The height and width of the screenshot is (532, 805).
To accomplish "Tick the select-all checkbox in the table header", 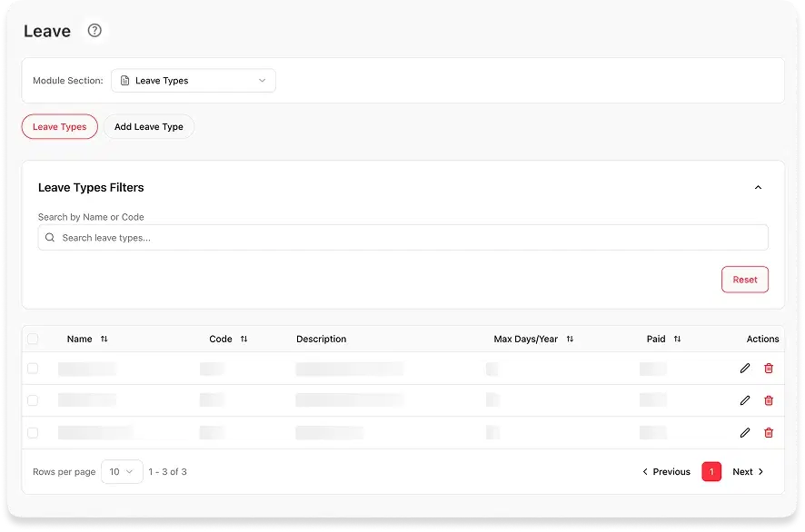I will tap(33, 339).
